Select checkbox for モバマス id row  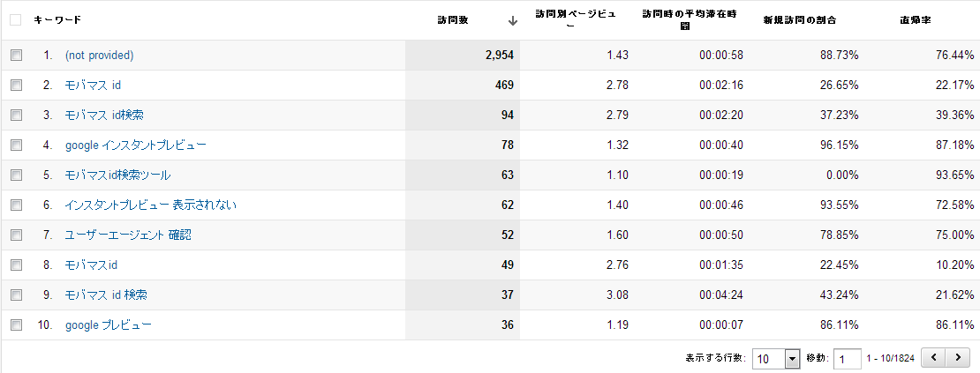16,86
